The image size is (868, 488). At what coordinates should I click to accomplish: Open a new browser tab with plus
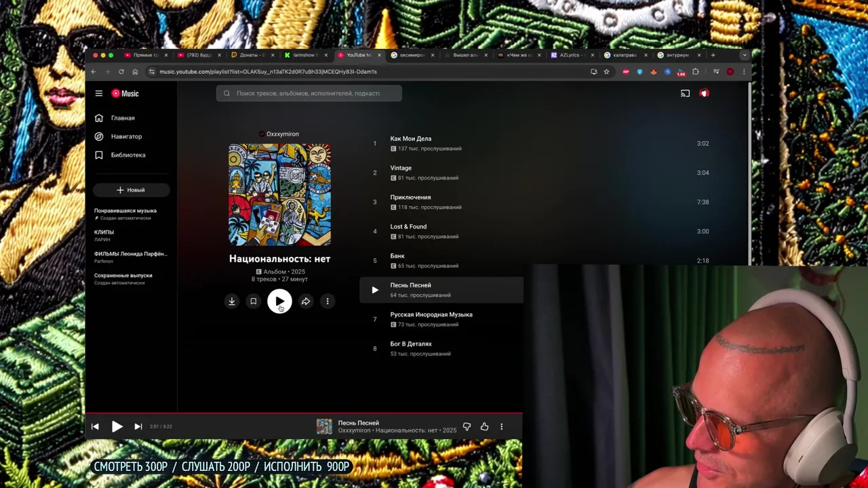(713, 55)
